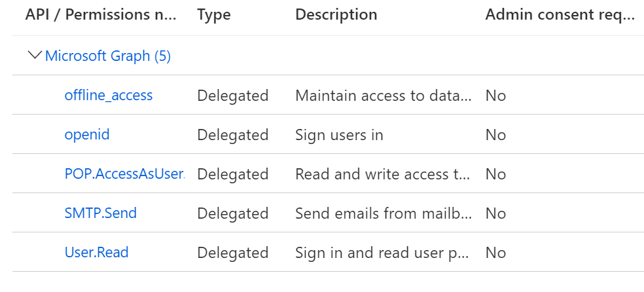This screenshot has height=292, width=644.
Task: Open the Microsoft Graph (5) link
Action: 108,56
